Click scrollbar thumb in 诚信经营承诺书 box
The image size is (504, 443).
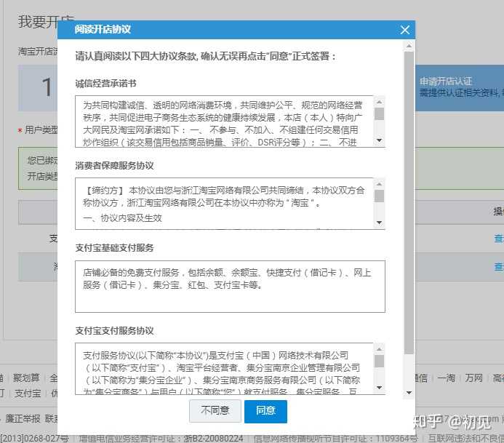click(379, 113)
